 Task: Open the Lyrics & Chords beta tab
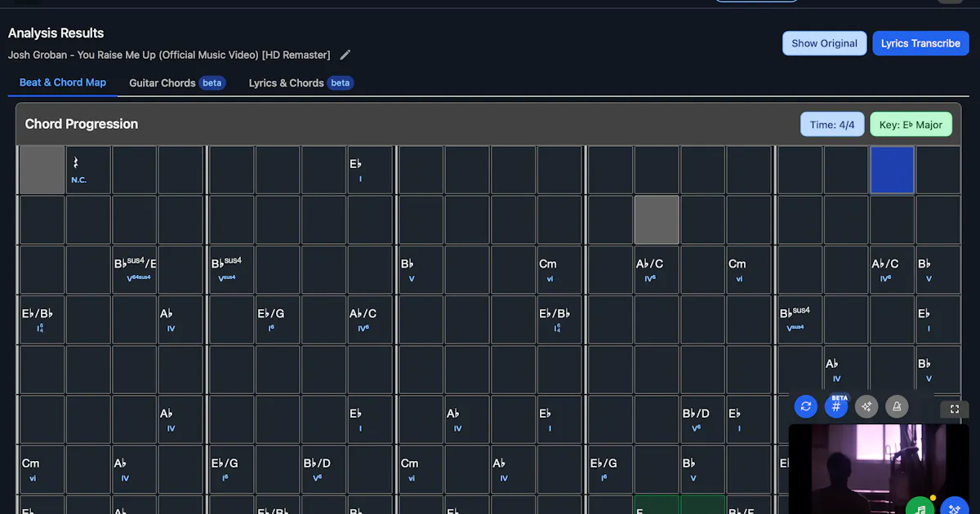pyautogui.click(x=301, y=82)
